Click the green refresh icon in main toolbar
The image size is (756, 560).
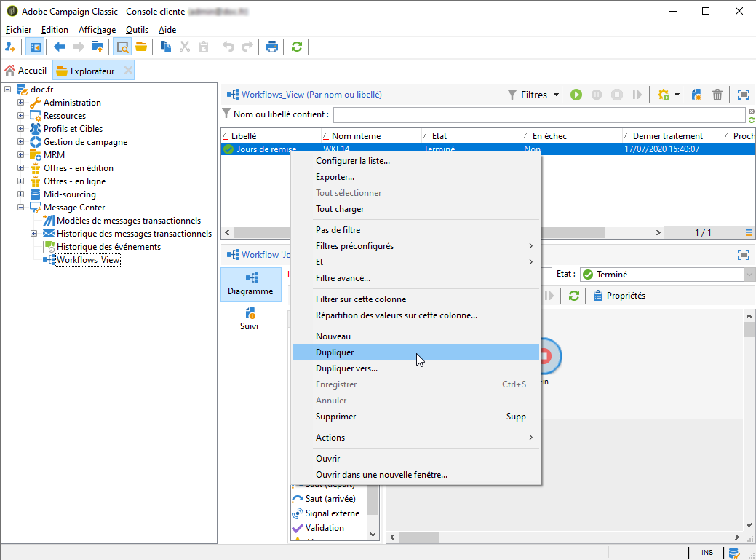pos(296,47)
